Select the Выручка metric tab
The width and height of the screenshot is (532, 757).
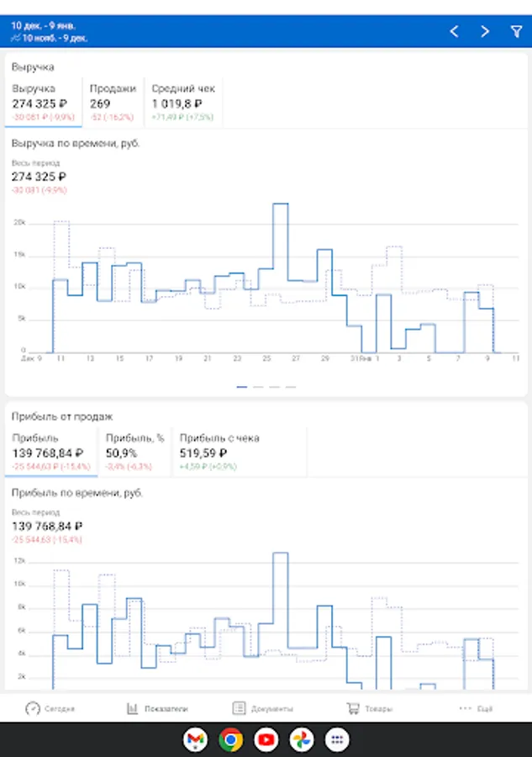coord(44,103)
